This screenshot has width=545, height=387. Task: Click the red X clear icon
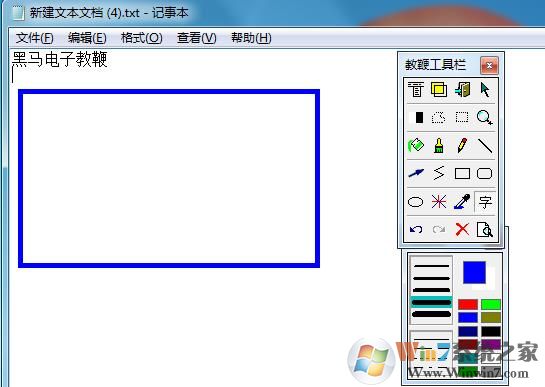point(462,229)
